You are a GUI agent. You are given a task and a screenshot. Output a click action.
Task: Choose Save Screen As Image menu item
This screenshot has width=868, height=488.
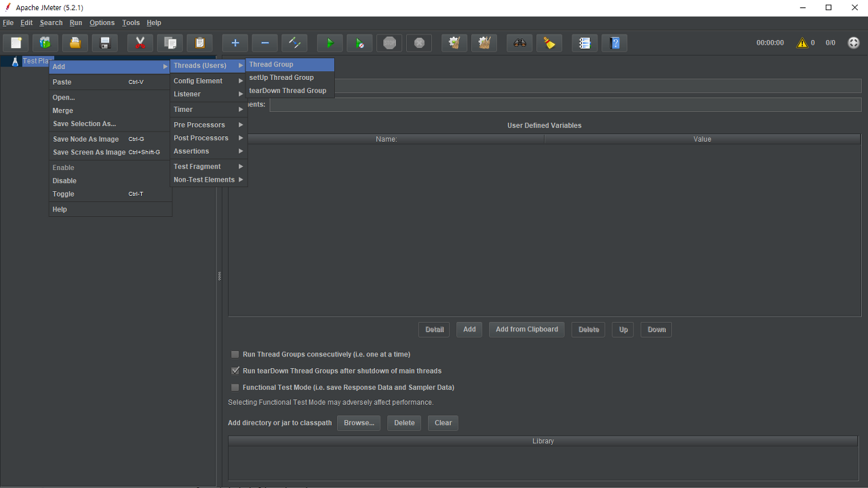[111, 152]
